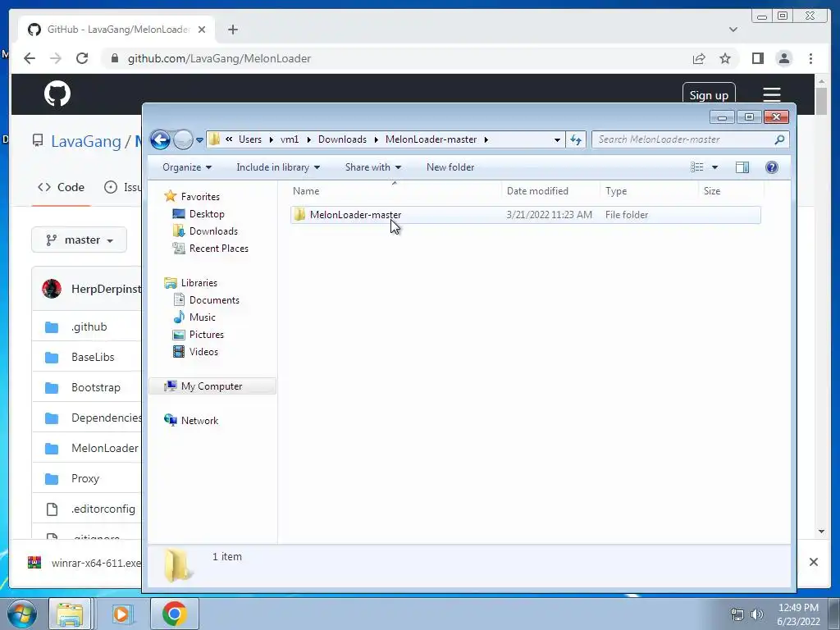Viewport: 840px width, 630px height.
Task: Open Videos library
Action: 203,351
